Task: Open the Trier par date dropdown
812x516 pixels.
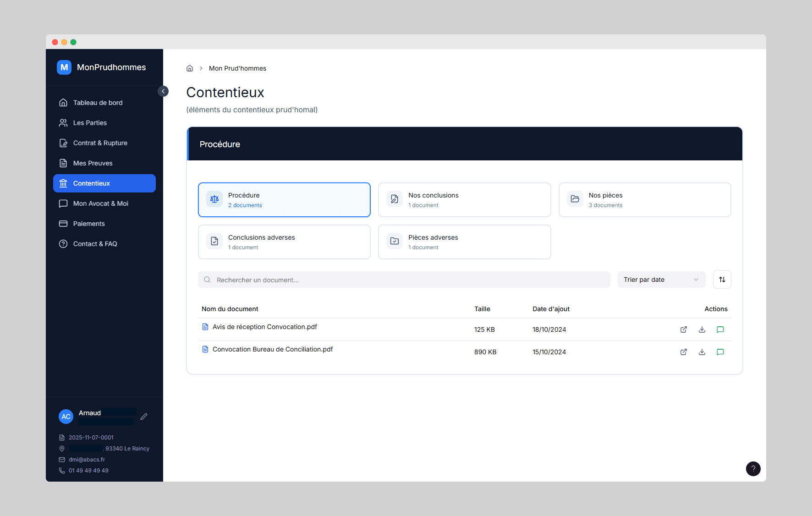Action: pos(661,280)
